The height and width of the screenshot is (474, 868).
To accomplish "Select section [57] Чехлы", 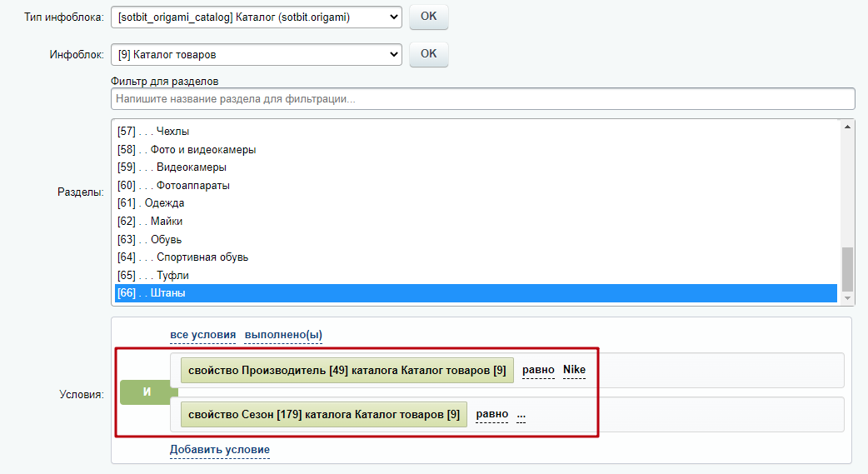I will (x=476, y=132).
